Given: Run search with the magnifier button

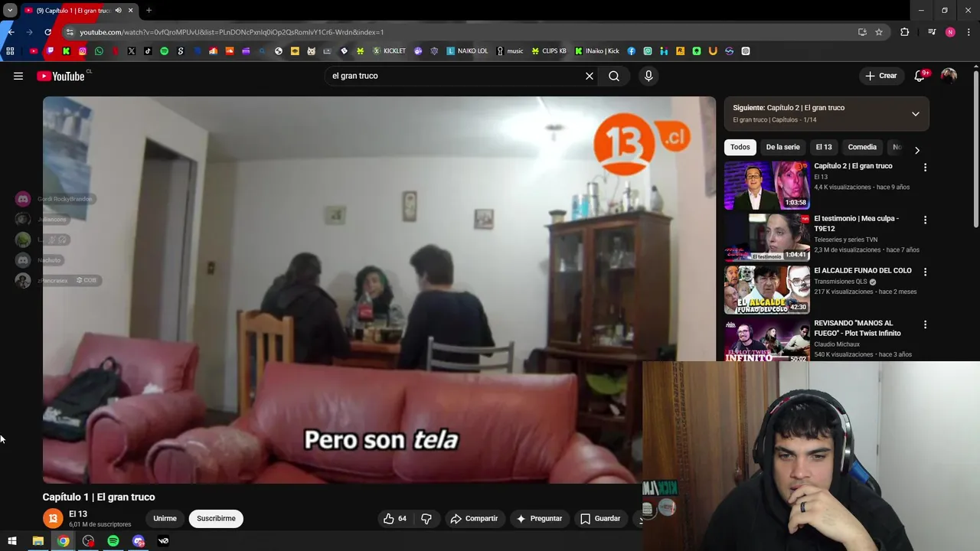Looking at the screenshot, I should click(614, 76).
